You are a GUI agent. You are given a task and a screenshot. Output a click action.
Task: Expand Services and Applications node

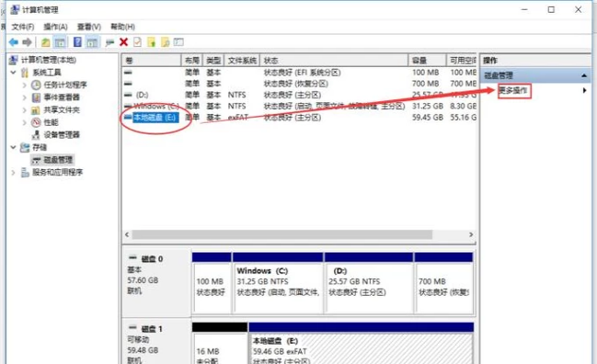coord(14,172)
